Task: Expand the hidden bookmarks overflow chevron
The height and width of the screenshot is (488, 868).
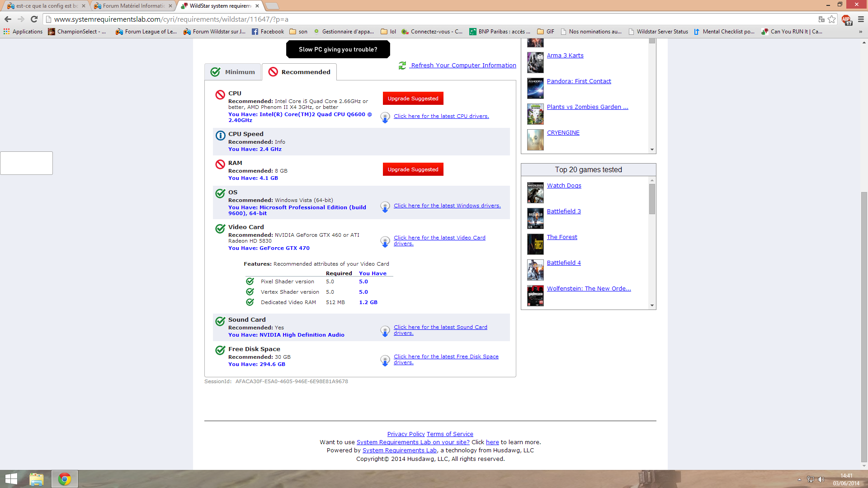Action: tap(860, 32)
